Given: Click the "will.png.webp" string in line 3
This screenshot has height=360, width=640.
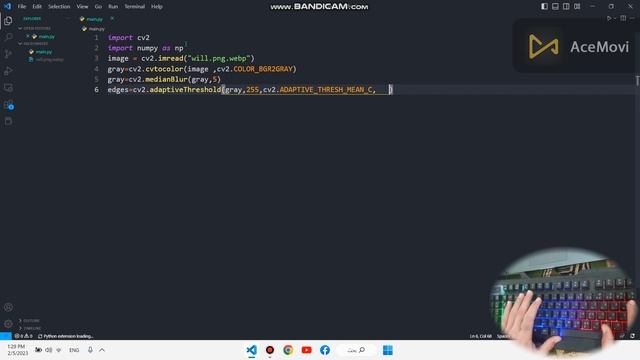Looking at the screenshot, I should [x=219, y=58].
